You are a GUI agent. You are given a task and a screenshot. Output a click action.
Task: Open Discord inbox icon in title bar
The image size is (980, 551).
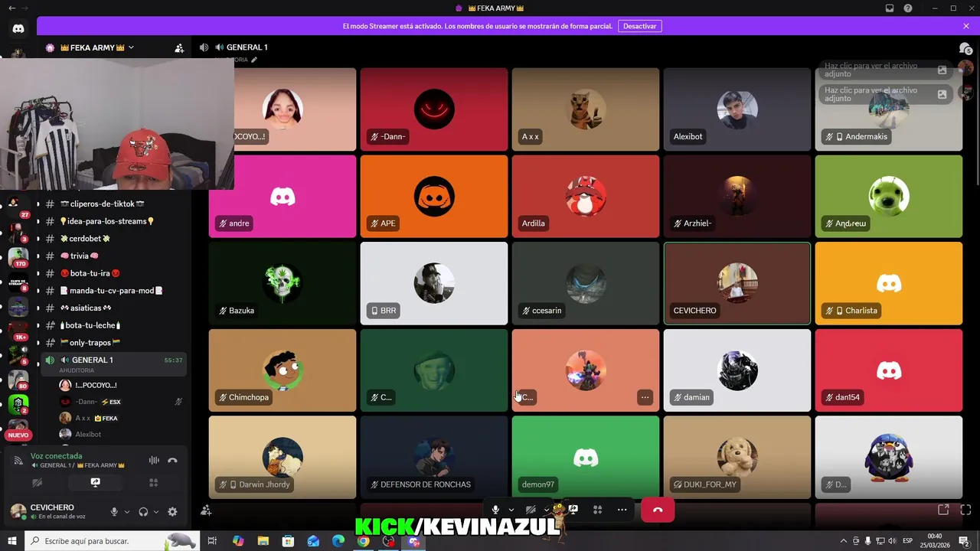pos(890,8)
